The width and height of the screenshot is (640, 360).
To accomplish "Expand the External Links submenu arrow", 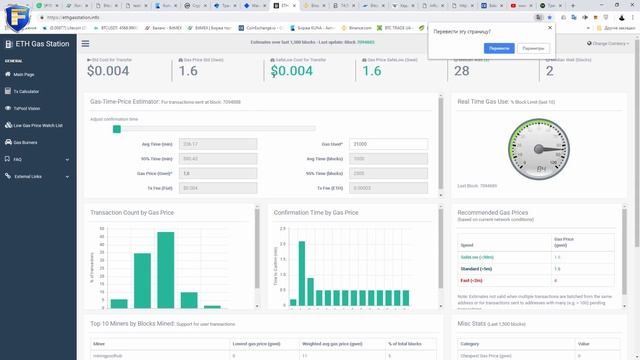I will click(67, 177).
